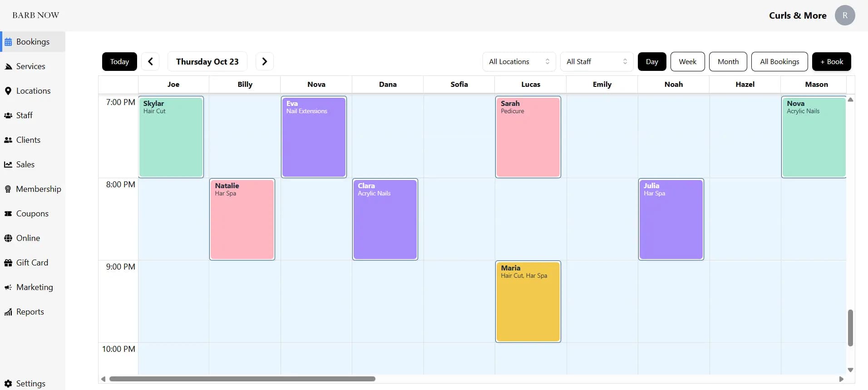Viewport: 868px width, 390px height.
Task: Click the 9:00 PM time label
Action: [120, 267]
